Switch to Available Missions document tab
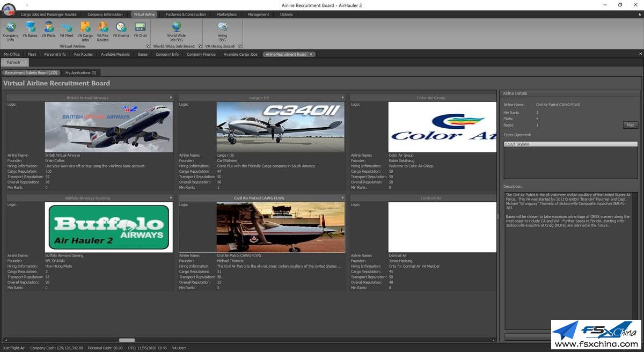This screenshot has height=352, width=644. [115, 54]
